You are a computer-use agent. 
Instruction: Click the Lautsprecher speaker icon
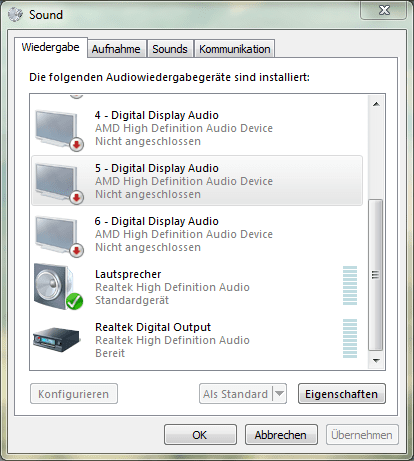pyautogui.click(x=58, y=287)
